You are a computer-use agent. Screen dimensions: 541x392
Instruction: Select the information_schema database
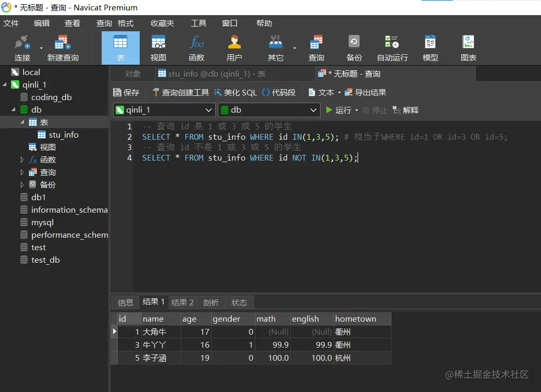click(69, 210)
